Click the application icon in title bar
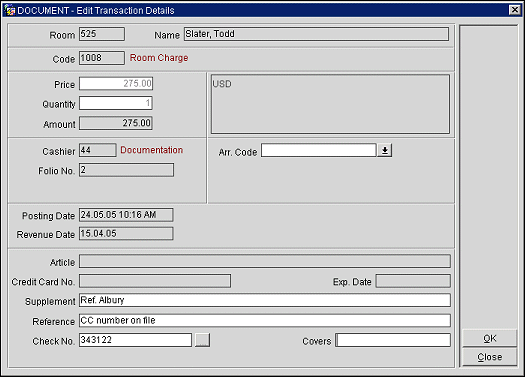 pos(10,10)
